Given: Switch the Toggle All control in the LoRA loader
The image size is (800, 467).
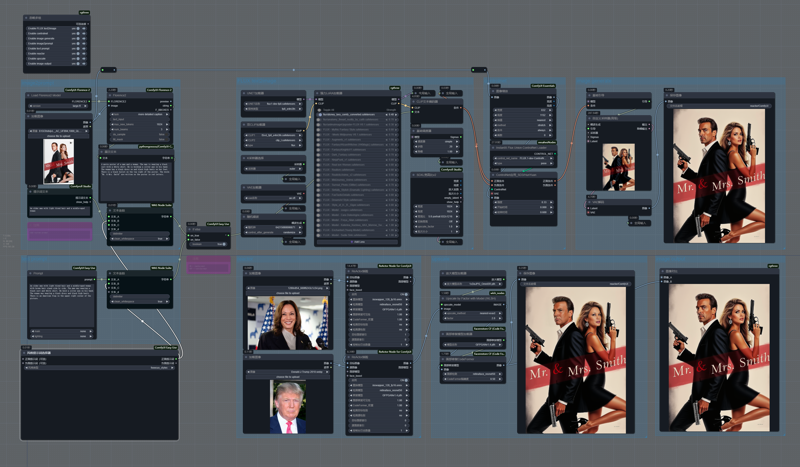Looking at the screenshot, I should pos(319,110).
